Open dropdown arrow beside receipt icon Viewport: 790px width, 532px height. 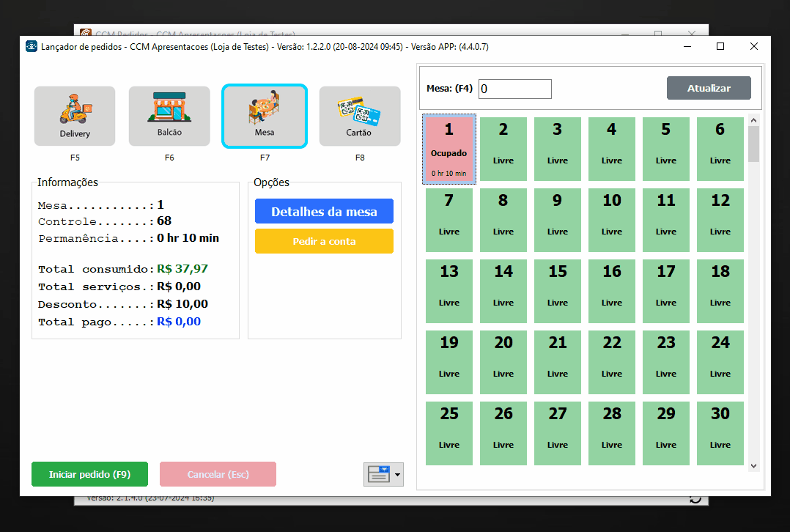point(398,474)
